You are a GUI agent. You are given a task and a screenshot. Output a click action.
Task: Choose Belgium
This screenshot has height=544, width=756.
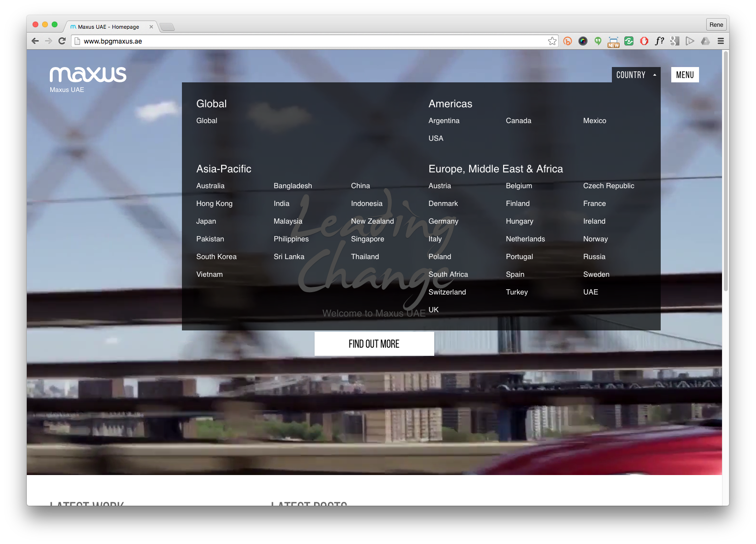coord(519,186)
